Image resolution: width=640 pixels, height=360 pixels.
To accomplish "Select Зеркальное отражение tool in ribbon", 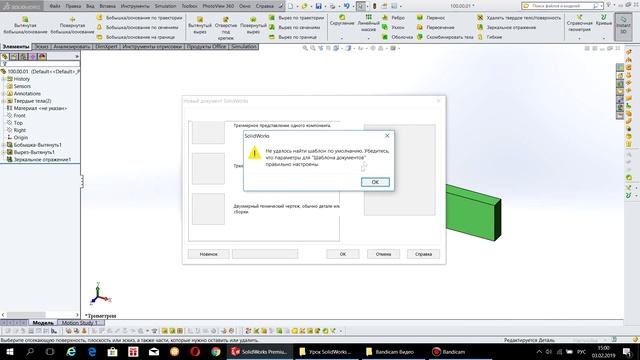I will (x=506, y=27).
